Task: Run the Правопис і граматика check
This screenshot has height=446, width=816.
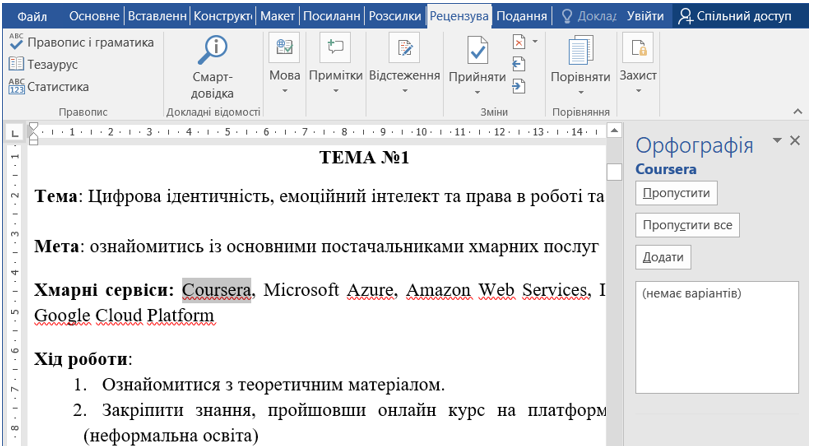Action: point(82,42)
